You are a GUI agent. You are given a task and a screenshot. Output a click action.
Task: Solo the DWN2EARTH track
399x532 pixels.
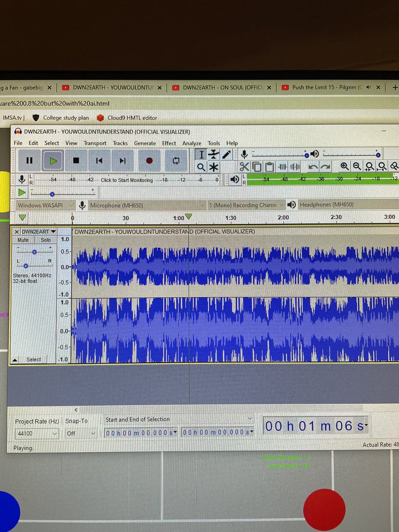click(46, 240)
